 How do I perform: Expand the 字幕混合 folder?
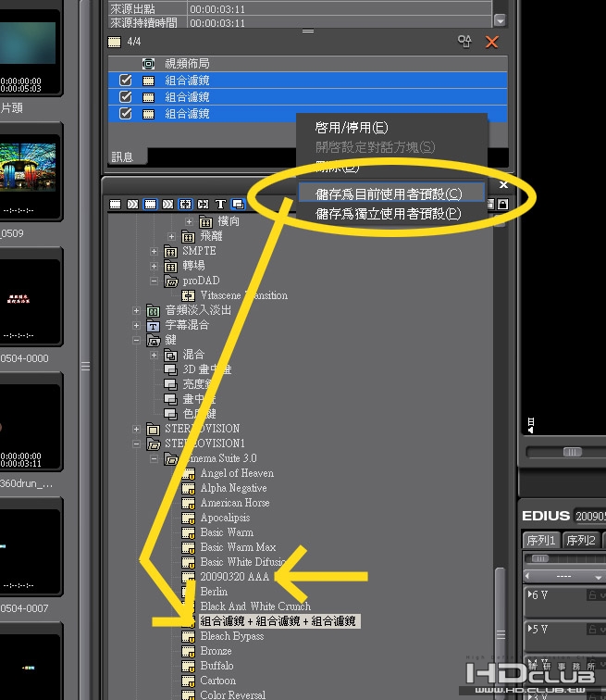[x=136, y=325]
